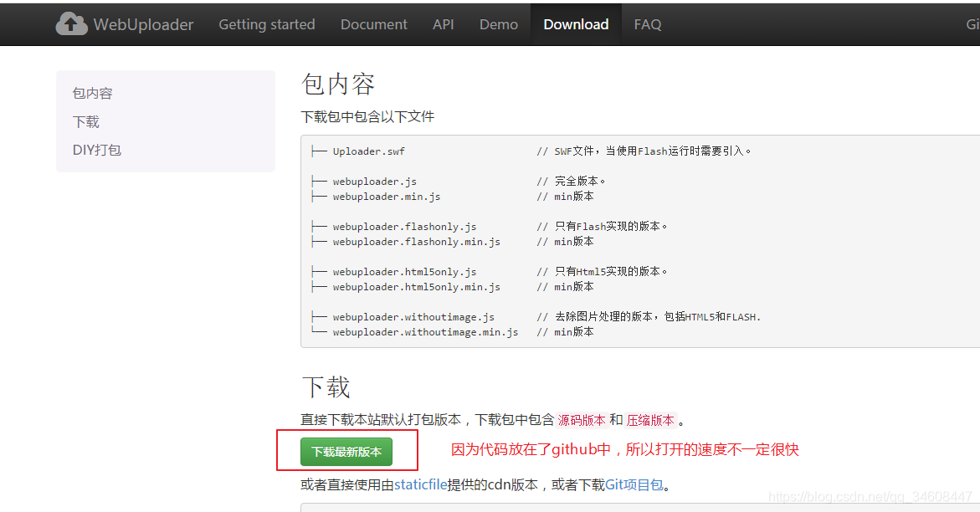Open the Document navigation item
The image size is (980, 512).
(x=374, y=24)
